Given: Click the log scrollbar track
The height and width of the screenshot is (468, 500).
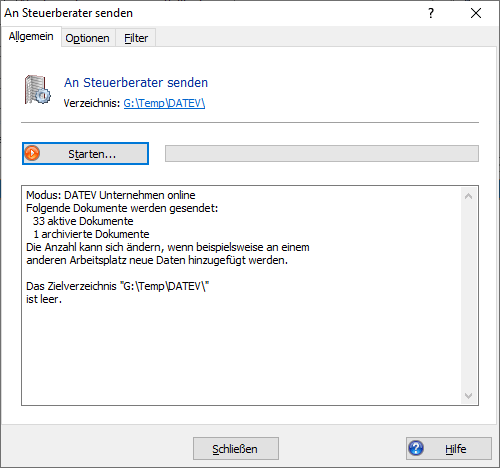Looking at the screenshot, I should 468,296.
